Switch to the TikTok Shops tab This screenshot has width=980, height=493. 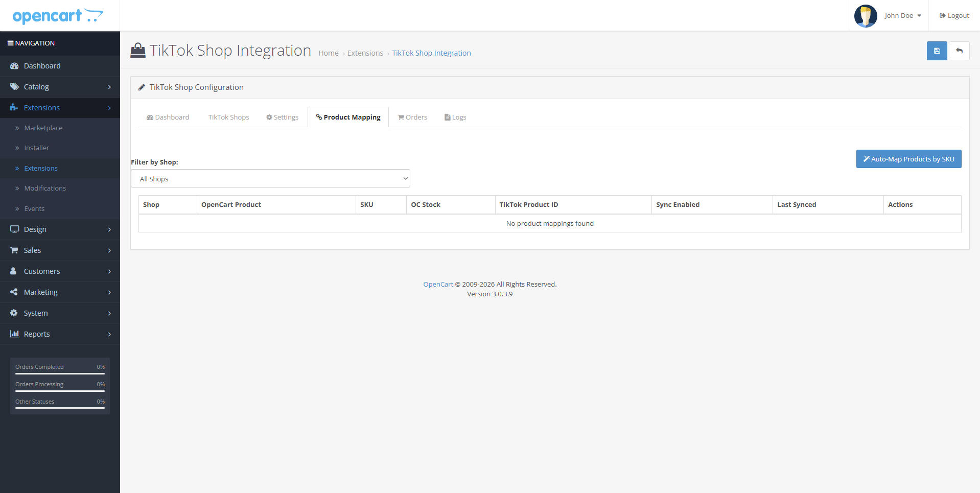pos(229,118)
